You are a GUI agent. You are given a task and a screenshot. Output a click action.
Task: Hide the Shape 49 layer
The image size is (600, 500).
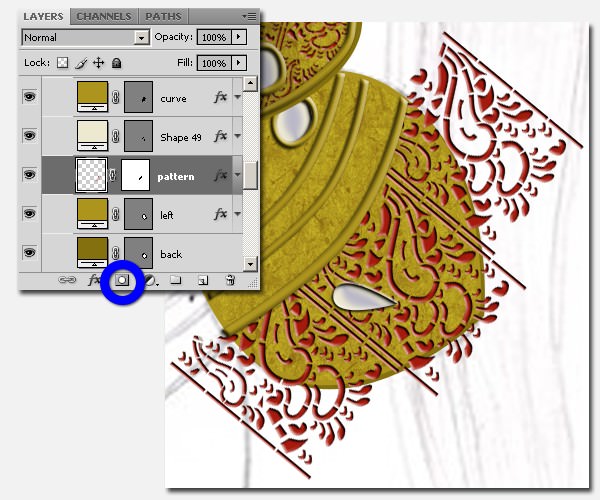[x=29, y=135]
